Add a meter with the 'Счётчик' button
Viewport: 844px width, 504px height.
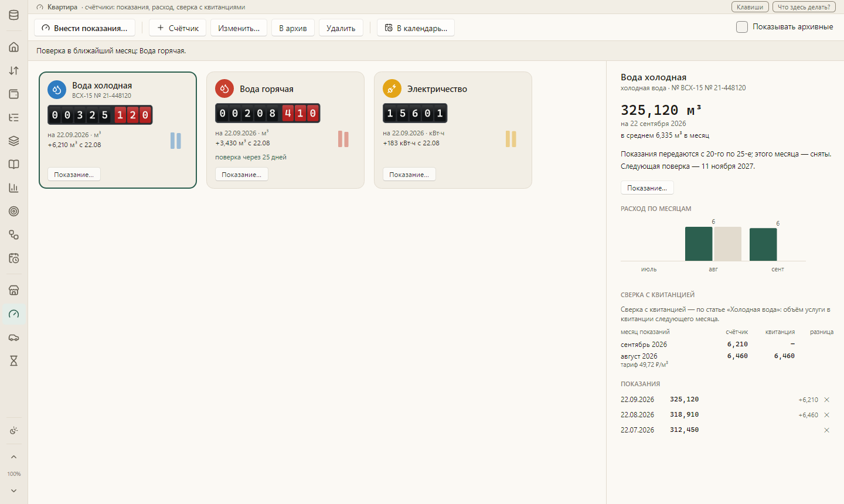[178, 28]
